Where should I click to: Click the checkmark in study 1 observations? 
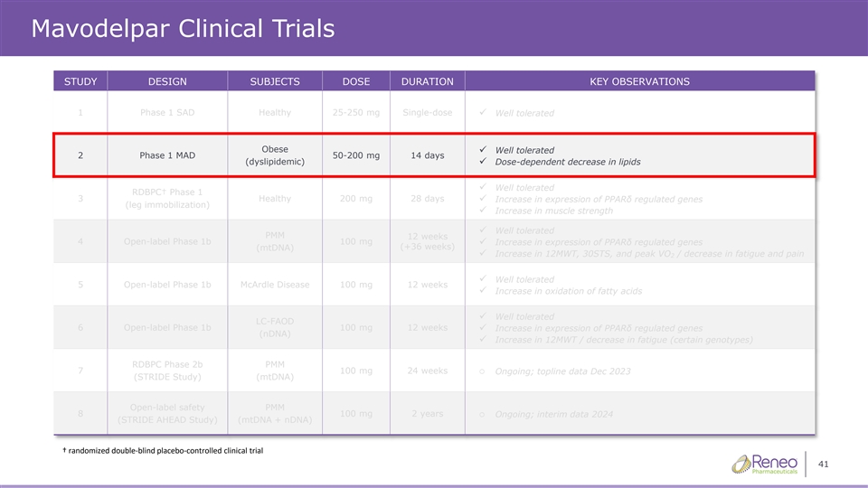pos(483,112)
